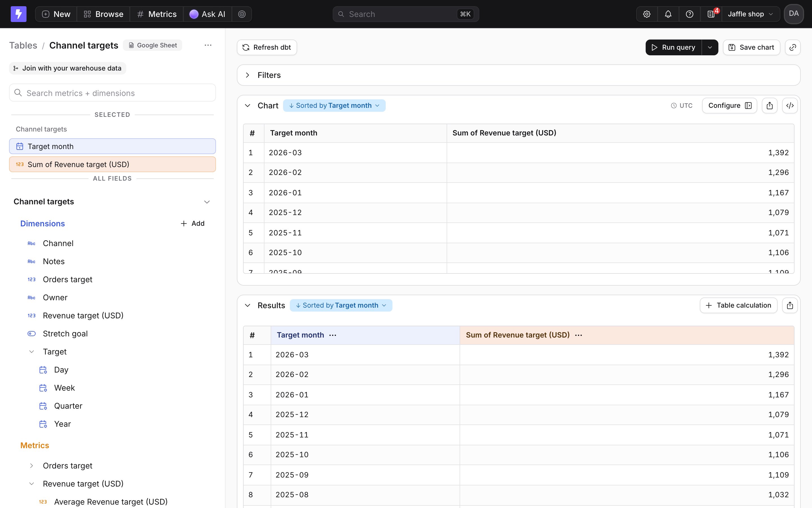Open the Run query dropdown arrow
This screenshot has width=812, height=508.
coord(710,47)
